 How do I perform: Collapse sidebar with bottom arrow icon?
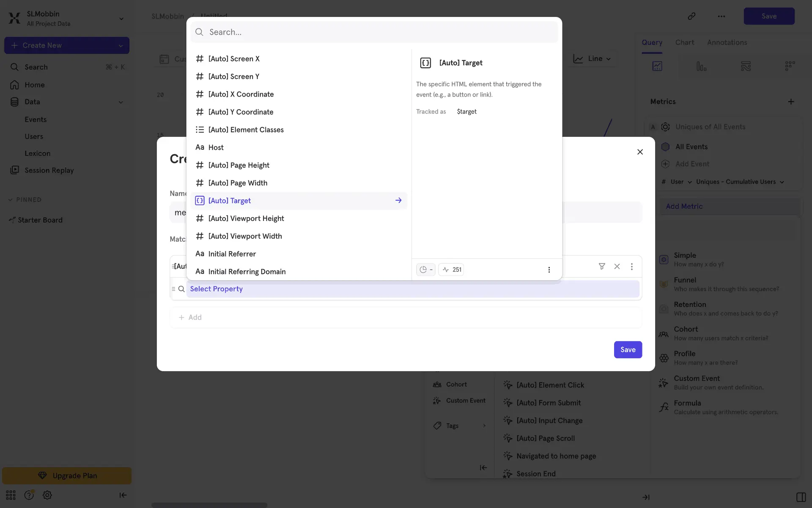click(x=123, y=495)
